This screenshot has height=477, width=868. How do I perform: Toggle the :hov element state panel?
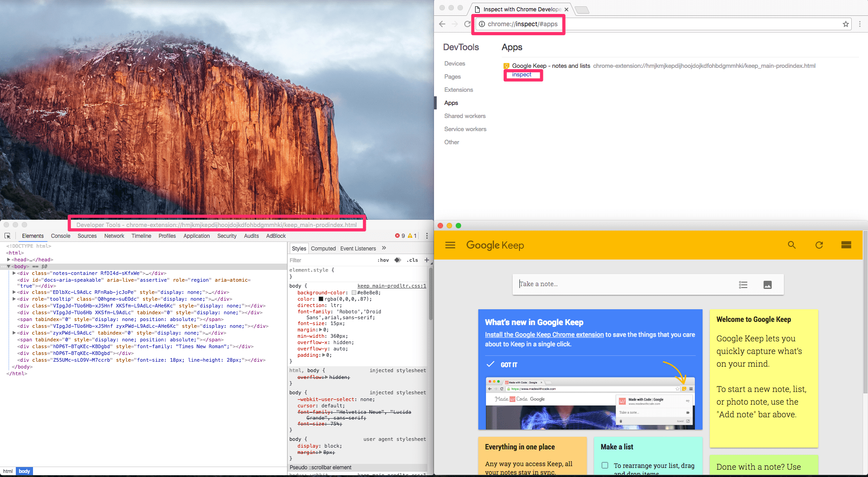(x=383, y=260)
